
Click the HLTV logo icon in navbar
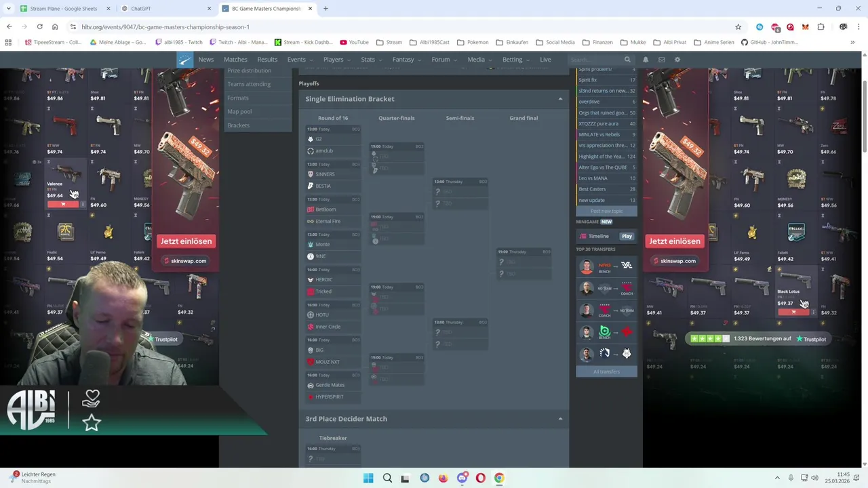coord(184,60)
